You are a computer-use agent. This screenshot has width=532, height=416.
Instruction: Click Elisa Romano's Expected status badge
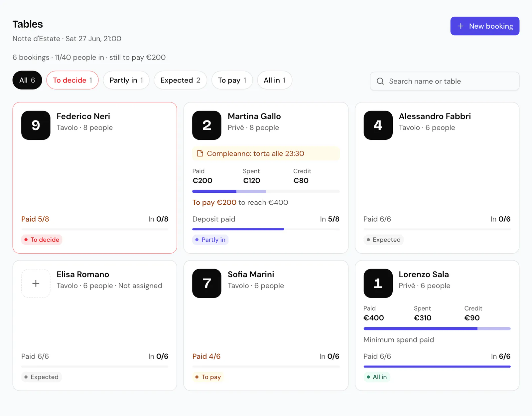tap(41, 377)
